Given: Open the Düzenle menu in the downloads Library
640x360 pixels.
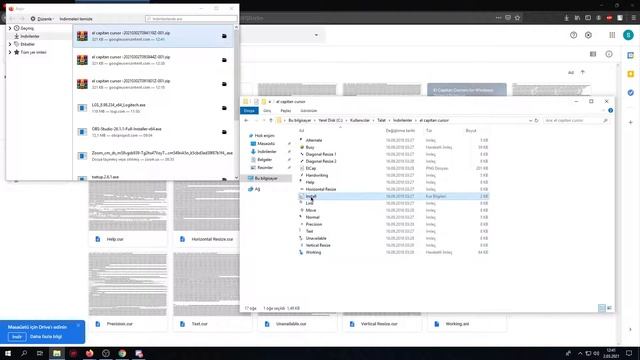Looking at the screenshot, I should coord(42,19).
